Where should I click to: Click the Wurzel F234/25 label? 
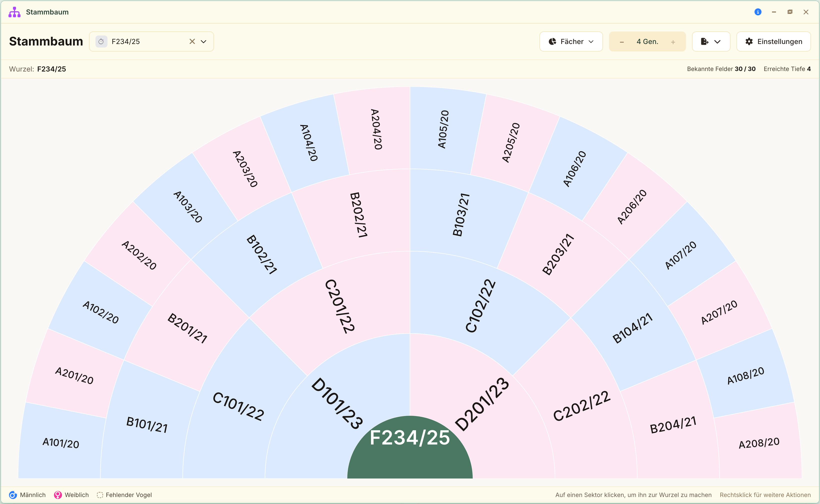click(37, 69)
